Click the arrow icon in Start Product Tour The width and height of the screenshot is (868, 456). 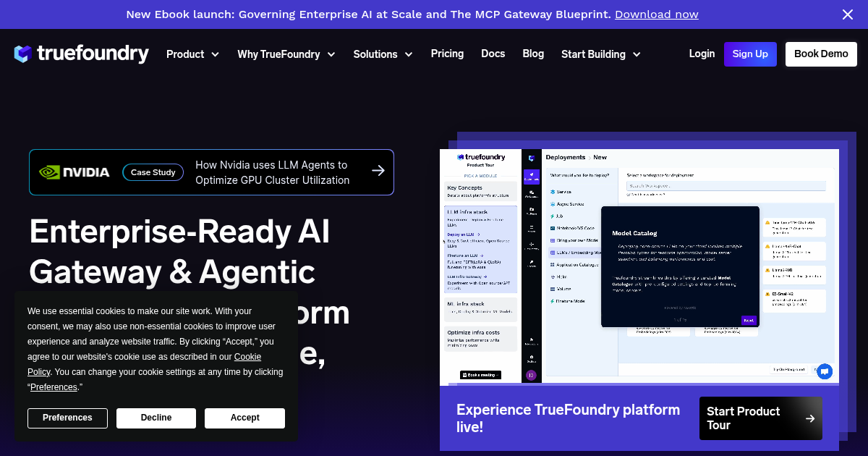pyautogui.click(x=810, y=418)
